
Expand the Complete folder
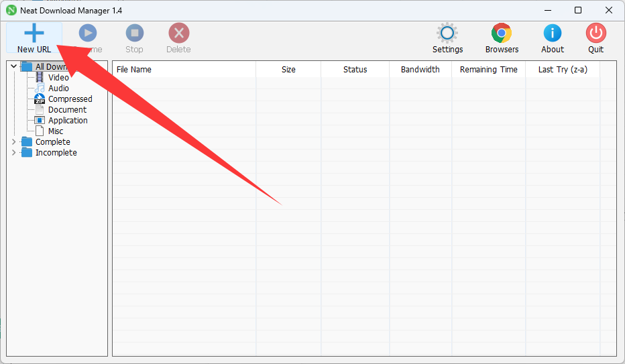coord(14,142)
